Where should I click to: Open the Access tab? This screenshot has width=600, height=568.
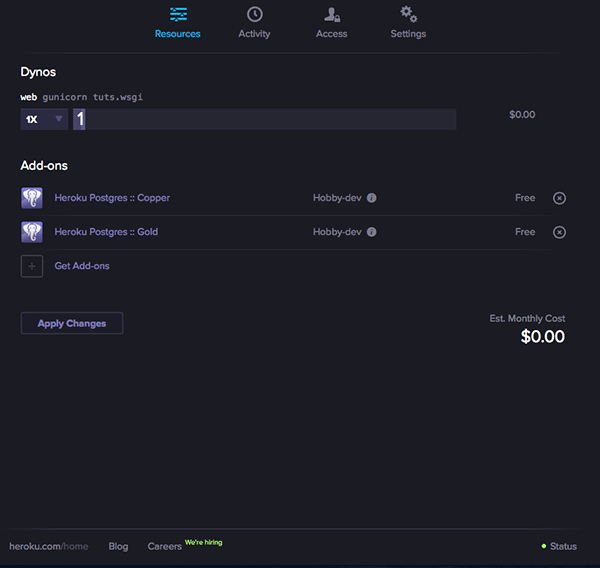coord(332,23)
